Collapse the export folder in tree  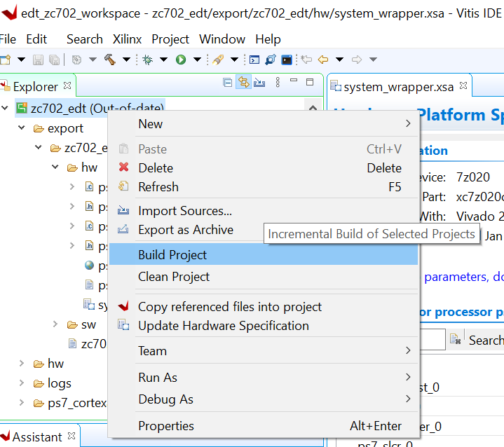pos(22,128)
